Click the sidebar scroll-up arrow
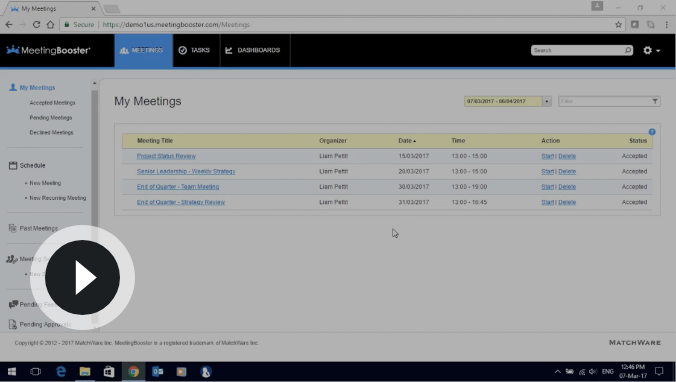This screenshot has height=382, width=676. tap(94, 83)
